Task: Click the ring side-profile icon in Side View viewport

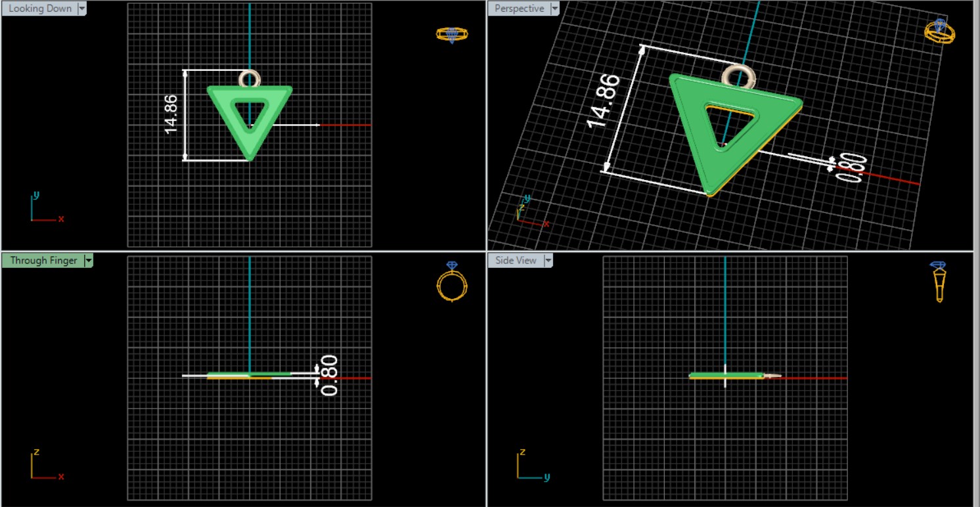Action: point(939,281)
